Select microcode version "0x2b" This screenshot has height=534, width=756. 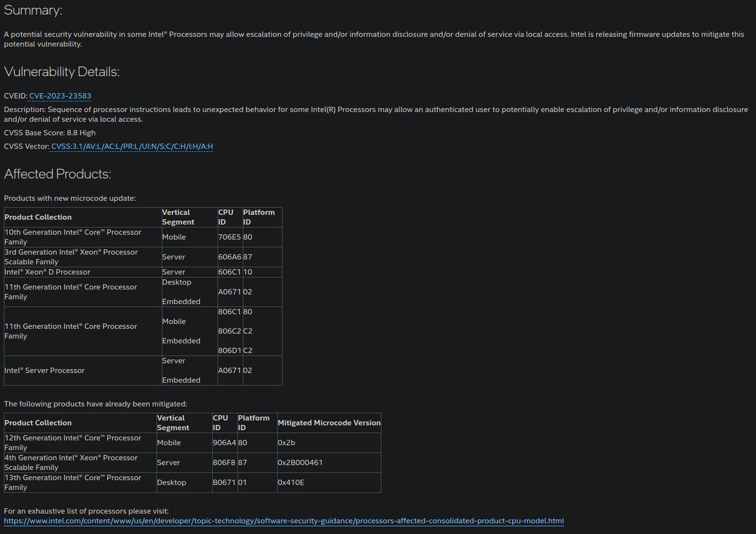[x=286, y=443]
